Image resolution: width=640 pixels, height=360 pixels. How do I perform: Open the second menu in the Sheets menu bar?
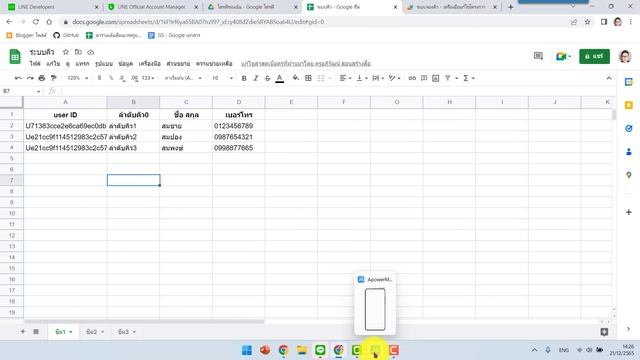53,64
